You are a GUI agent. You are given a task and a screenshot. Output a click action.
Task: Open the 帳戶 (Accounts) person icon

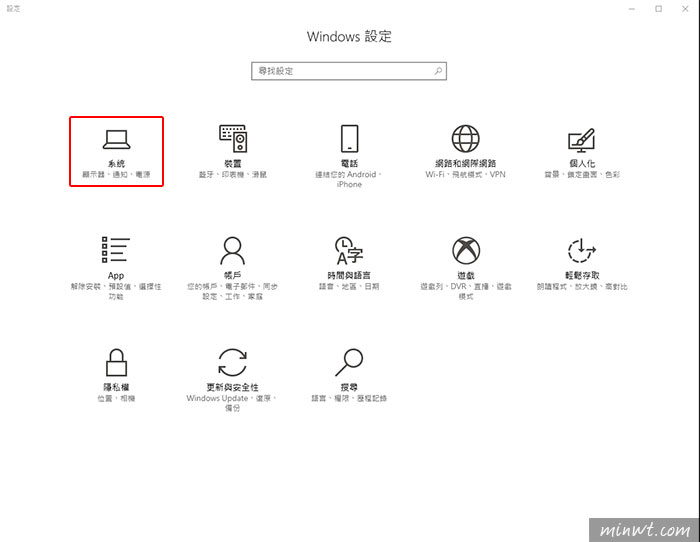tap(233, 250)
